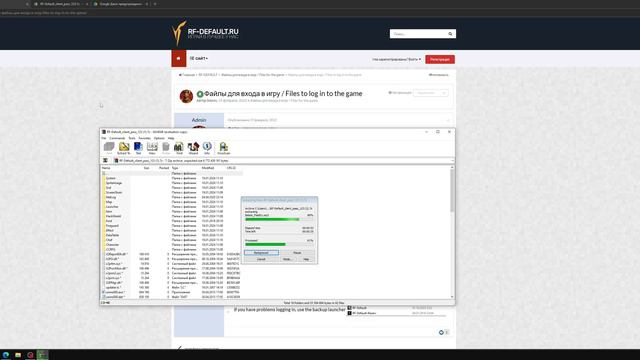Click the green app icon in the taskbar

tap(42, 355)
